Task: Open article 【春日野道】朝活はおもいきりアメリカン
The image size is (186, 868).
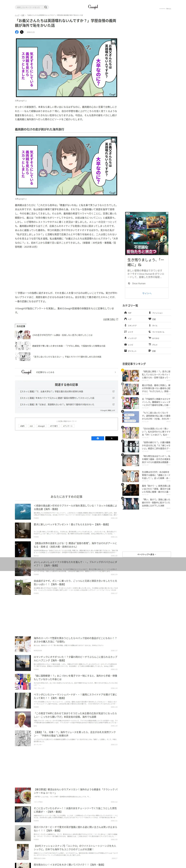Action: 66,795
